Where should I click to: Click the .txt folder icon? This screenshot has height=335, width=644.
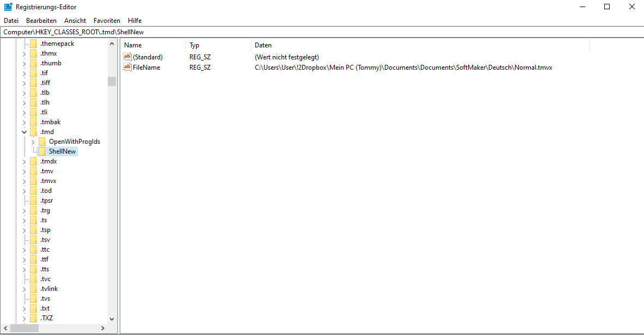[33, 308]
